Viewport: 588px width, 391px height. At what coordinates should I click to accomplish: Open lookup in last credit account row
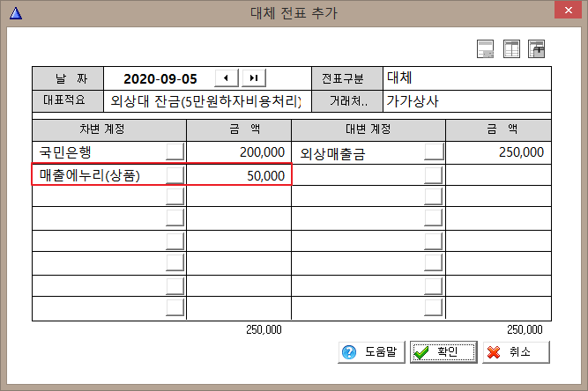coord(434,307)
